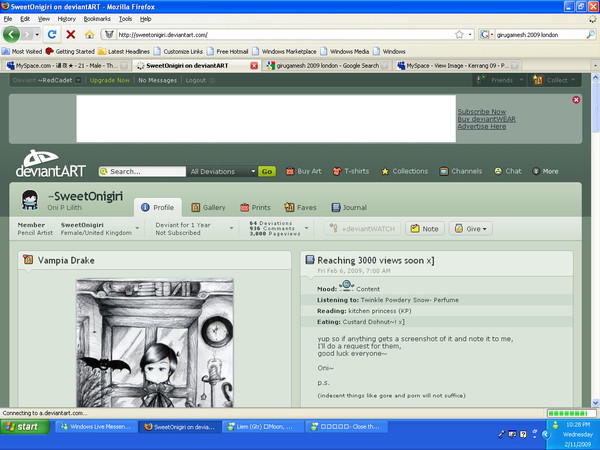Screen dimensions: 600x450
Task: Click the deviantART logo
Action: click(x=51, y=164)
